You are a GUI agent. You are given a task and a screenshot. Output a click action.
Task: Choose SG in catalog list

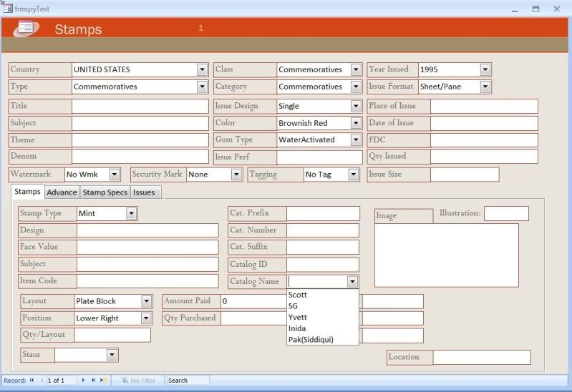click(x=322, y=306)
